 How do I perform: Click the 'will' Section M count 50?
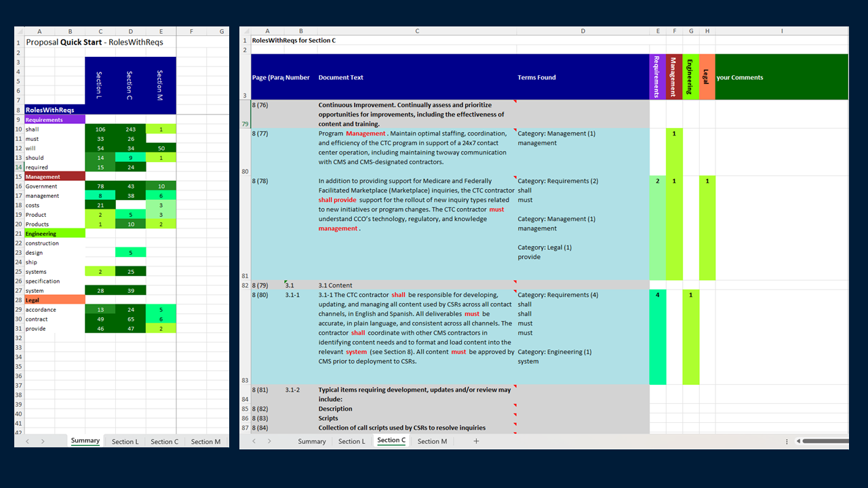[161, 148]
